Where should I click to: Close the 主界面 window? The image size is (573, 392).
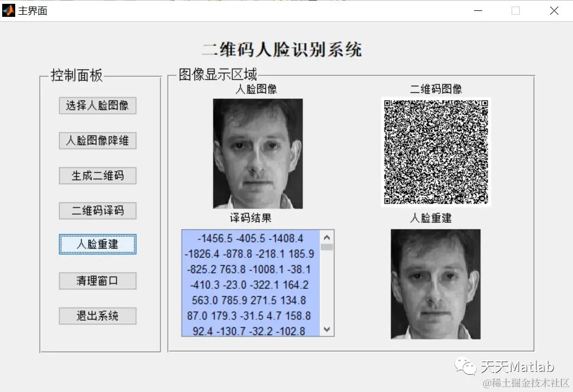(x=554, y=10)
